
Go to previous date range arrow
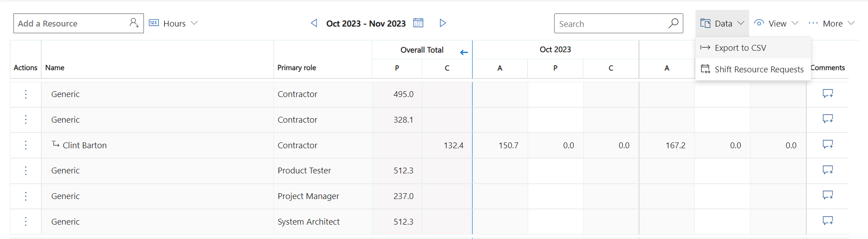click(x=314, y=23)
